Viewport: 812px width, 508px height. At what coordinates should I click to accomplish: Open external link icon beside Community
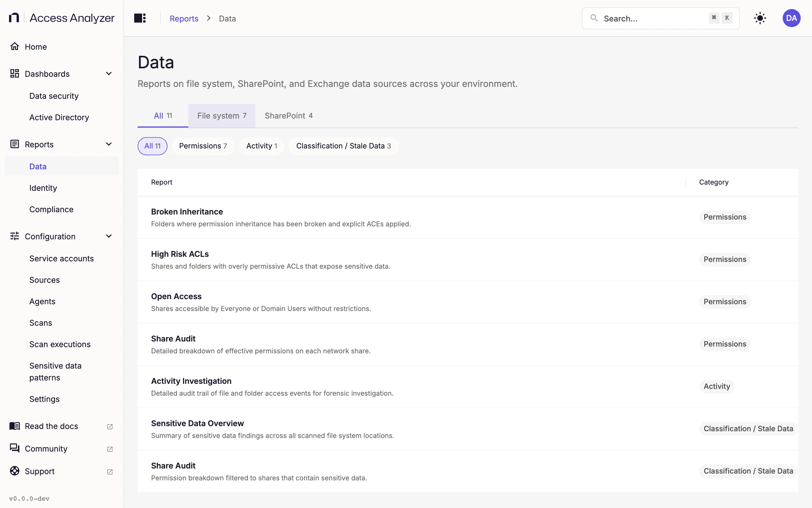(110, 449)
